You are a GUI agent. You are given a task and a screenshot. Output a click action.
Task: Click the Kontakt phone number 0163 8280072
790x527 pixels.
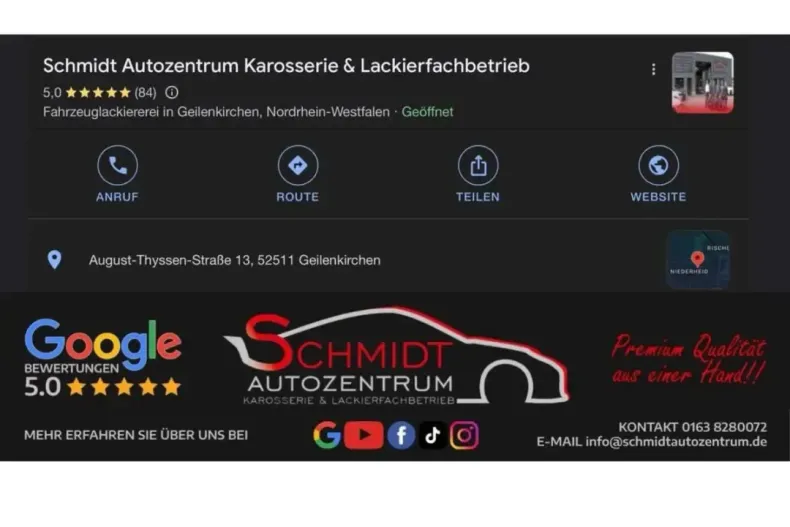point(724,427)
